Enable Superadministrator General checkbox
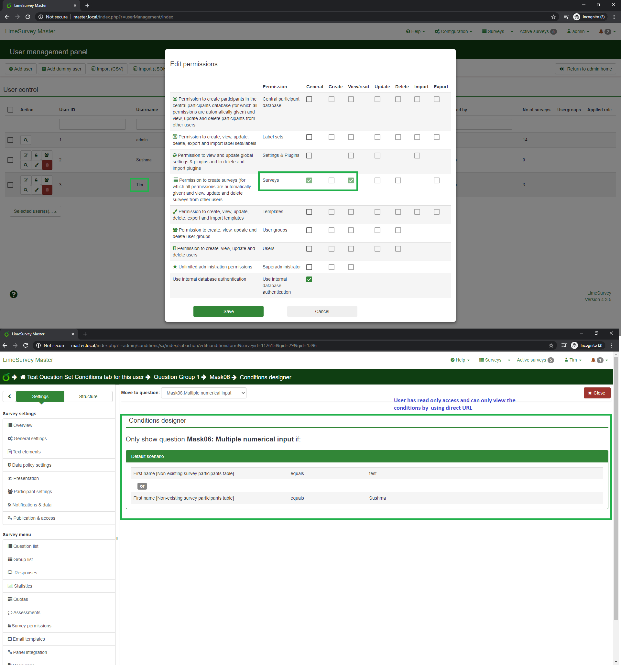This screenshot has width=621, height=672. pyautogui.click(x=309, y=267)
